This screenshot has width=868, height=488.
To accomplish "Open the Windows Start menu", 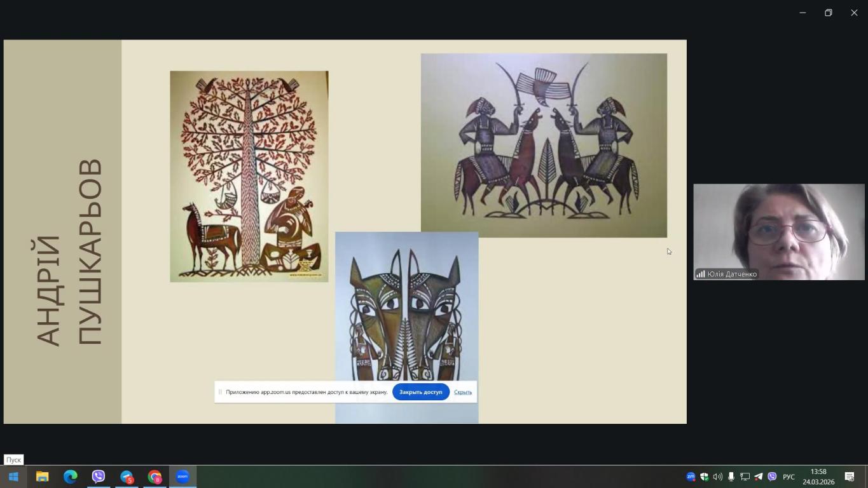I will pyautogui.click(x=13, y=477).
